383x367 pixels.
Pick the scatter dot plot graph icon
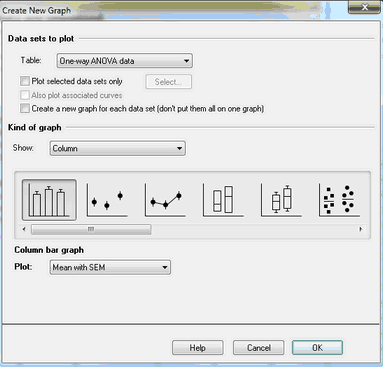click(x=339, y=200)
